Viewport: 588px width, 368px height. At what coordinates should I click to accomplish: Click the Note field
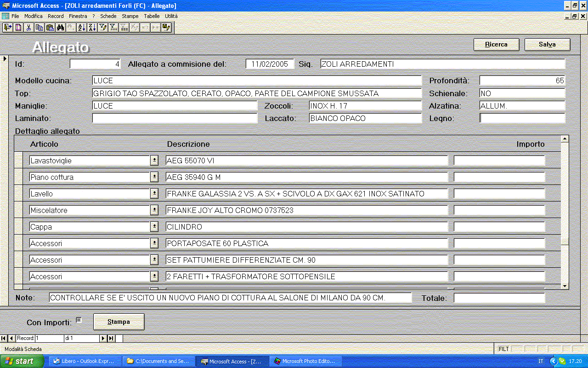pyautogui.click(x=230, y=298)
